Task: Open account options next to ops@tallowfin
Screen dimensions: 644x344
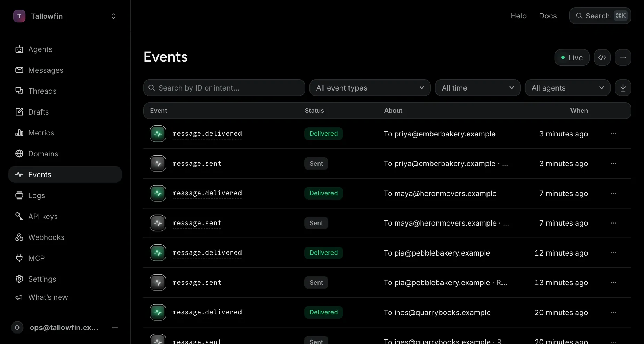Action: pos(115,328)
